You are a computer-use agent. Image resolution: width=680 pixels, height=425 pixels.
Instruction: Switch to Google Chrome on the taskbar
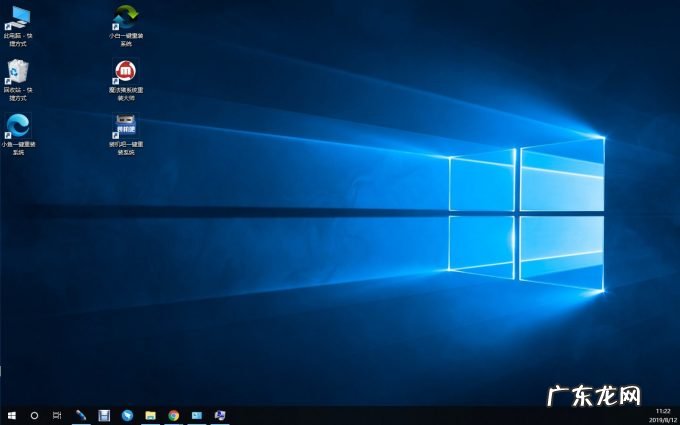tap(173, 415)
